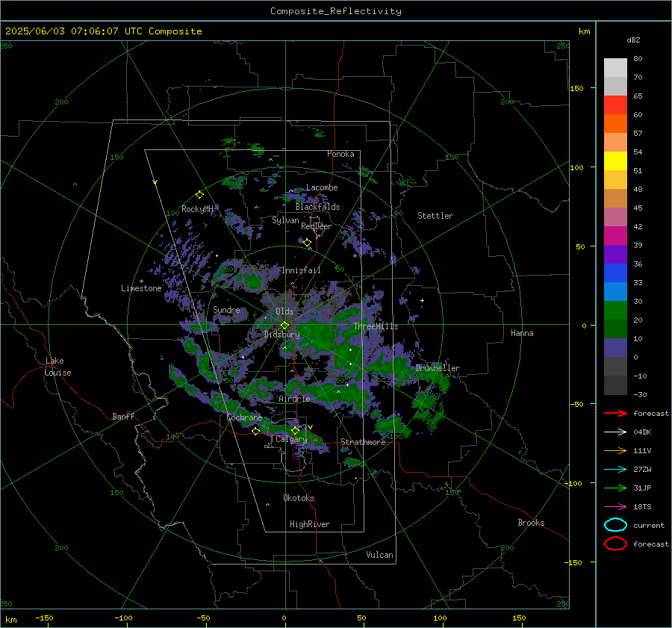
Task: Click the yellow arrow marker east of Calgary
Action: point(311,427)
